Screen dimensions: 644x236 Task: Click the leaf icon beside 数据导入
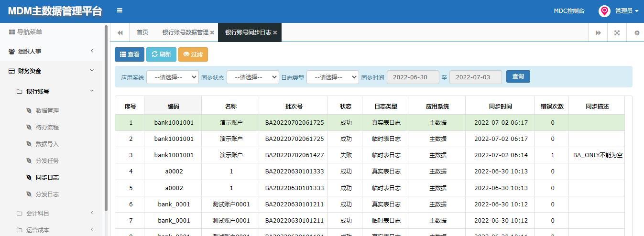[29, 144]
